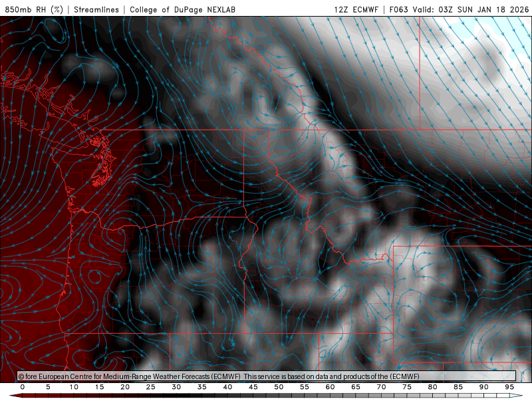Image resolution: width=532 pixels, height=399 pixels.
Task: Click the colorbar label "45"
Action: click(253, 387)
